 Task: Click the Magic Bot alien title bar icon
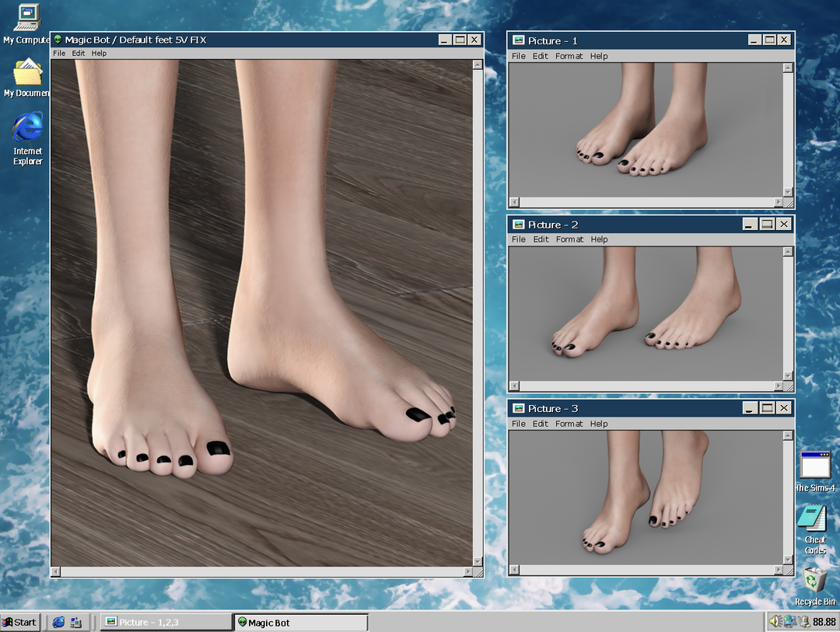tap(58, 40)
